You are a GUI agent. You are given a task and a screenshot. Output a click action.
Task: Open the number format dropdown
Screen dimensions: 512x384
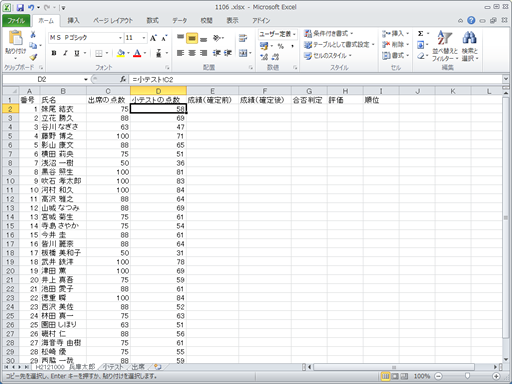(294, 34)
